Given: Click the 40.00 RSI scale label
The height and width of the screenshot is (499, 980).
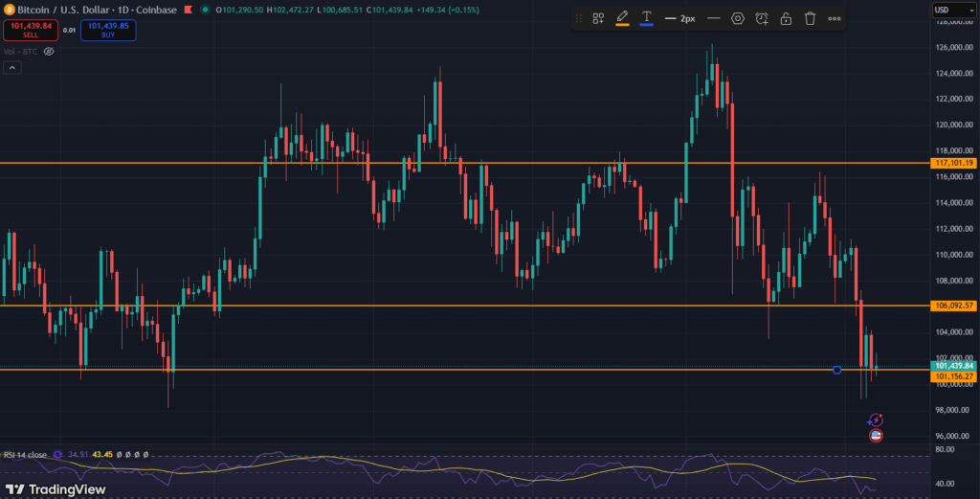Looking at the screenshot, I should [x=945, y=484].
